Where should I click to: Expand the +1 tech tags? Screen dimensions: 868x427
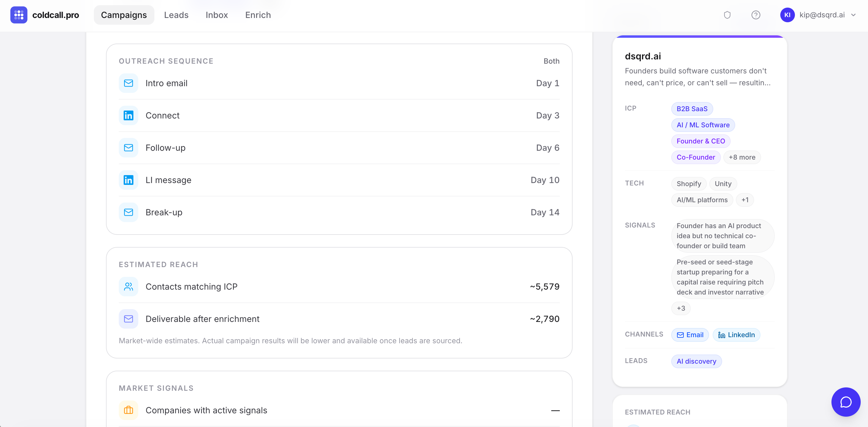745,200
